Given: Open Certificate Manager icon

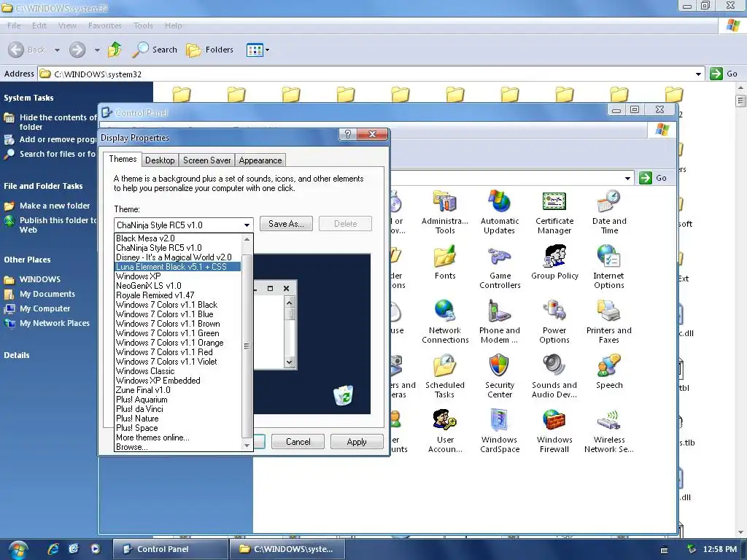Looking at the screenshot, I should point(554,212).
